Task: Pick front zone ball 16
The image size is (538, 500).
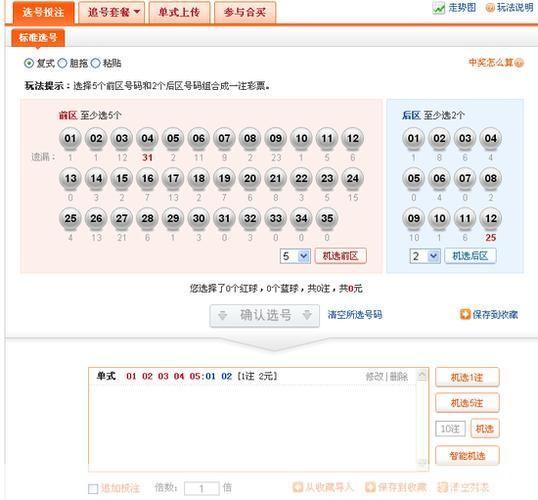Action: pyautogui.click(x=148, y=178)
